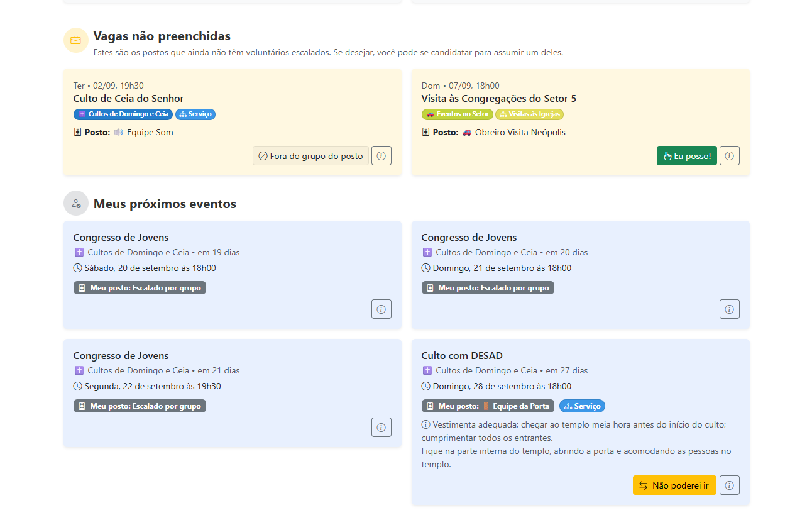The height and width of the screenshot is (520, 812).
Task: Click the Cultos de Domingo e Ceia badge
Action: (123, 114)
